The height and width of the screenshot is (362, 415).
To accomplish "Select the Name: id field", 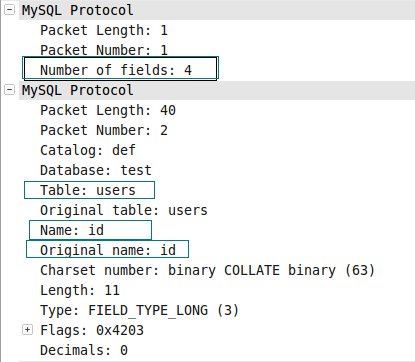I will 90,230.
